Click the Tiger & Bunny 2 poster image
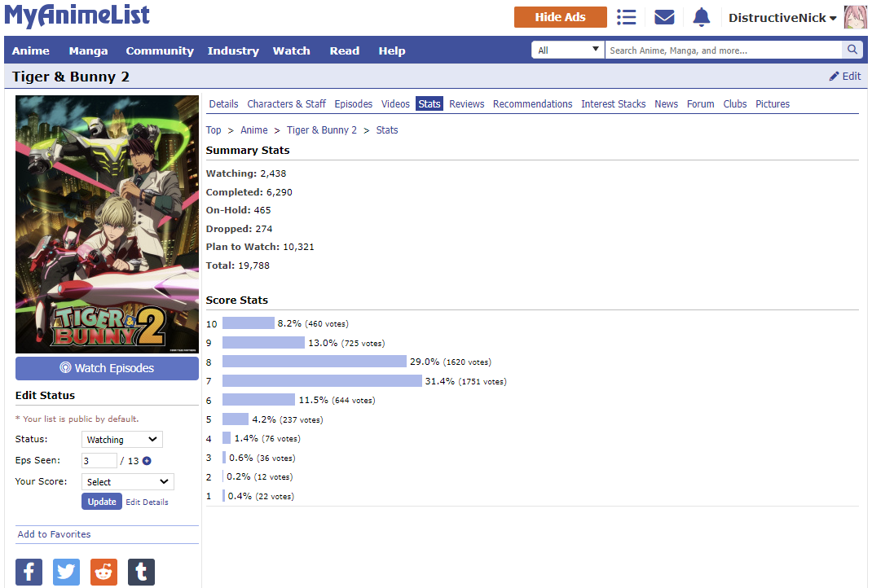This screenshot has height=588, width=872. click(x=107, y=224)
